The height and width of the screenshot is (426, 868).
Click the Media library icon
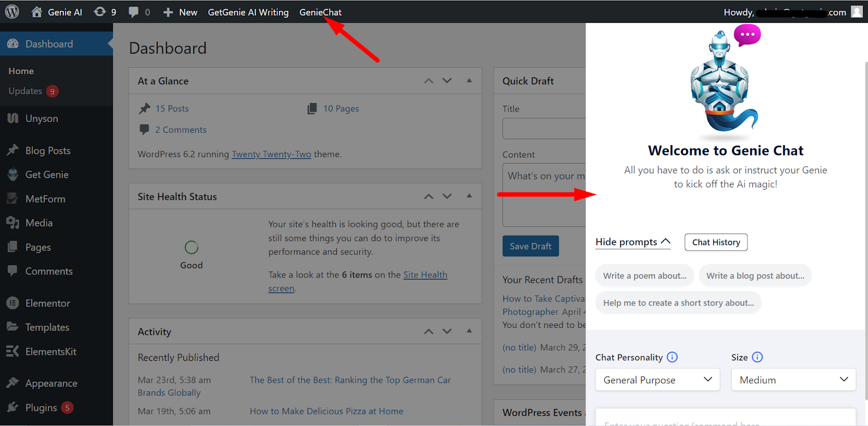pyautogui.click(x=13, y=223)
